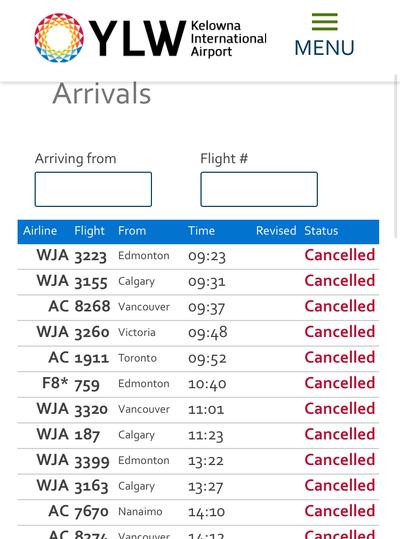
Task: Focus the Arriving from input field
Action: click(x=93, y=189)
